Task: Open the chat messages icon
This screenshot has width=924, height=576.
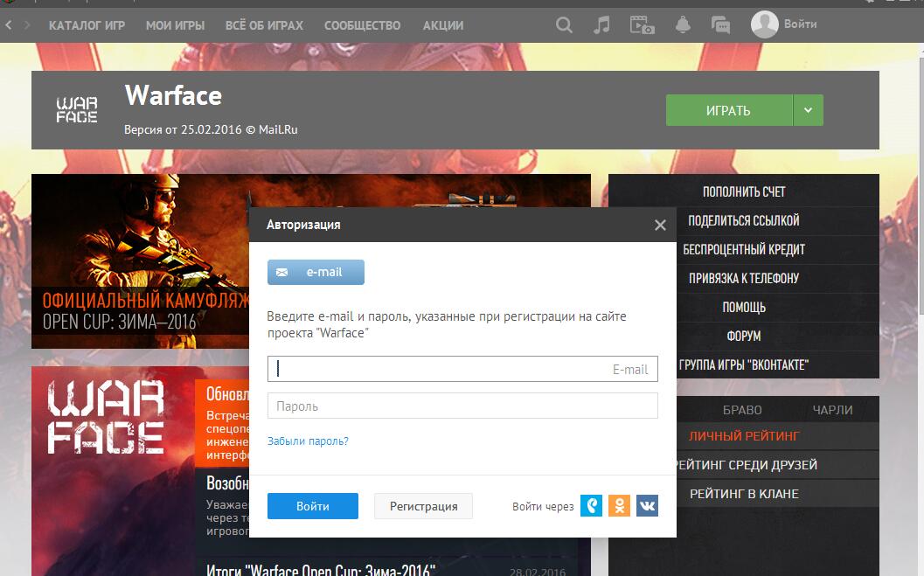Action: [720, 25]
